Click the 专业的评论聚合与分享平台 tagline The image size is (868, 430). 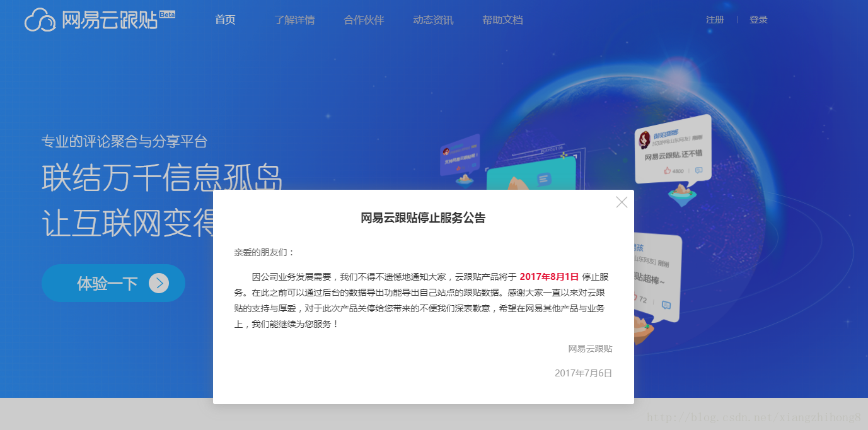point(124,141)
